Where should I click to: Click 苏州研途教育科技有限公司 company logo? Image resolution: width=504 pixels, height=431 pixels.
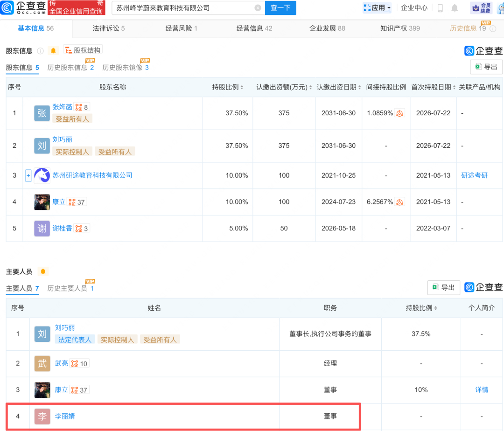(x=42, y=176)
